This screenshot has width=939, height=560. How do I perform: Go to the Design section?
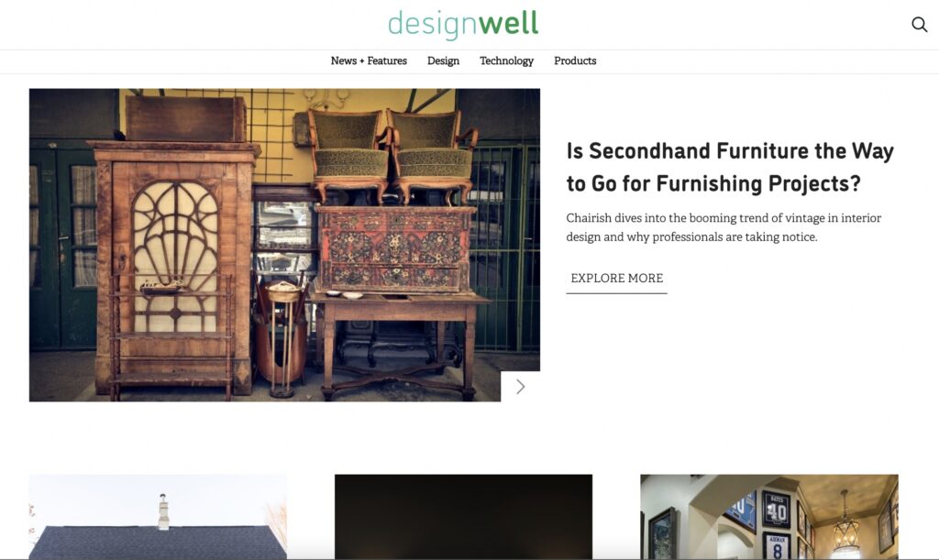pos(443,61)
